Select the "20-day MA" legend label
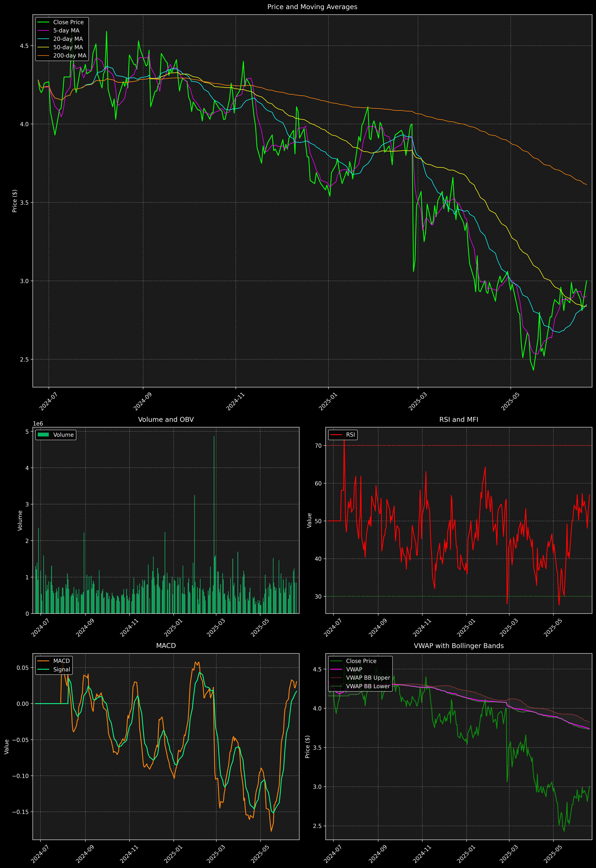Image resolution: width=596 pixels, height=868 pixels. (68, 39)
